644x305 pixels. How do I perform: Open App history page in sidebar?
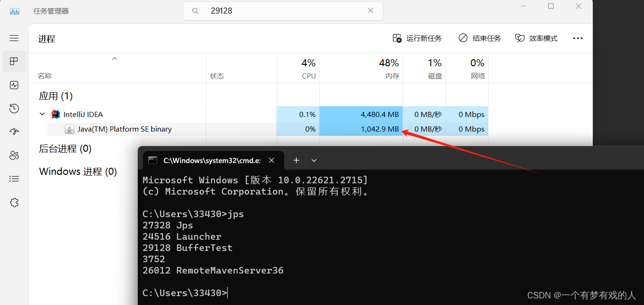point(14,109)
